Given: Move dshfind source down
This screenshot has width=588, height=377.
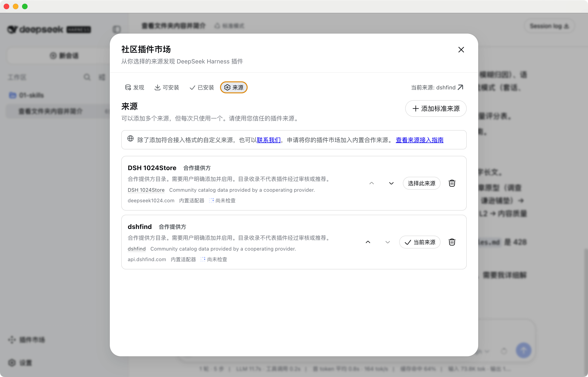Looking at the screenshot, I should tap(387, 242).
